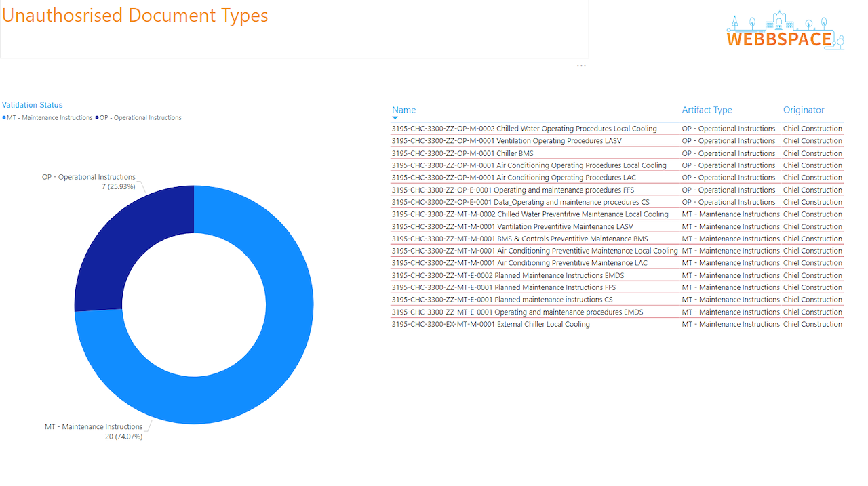Select row BMS & Controls Preventitive Maintenance BMS

coord(617,239)
